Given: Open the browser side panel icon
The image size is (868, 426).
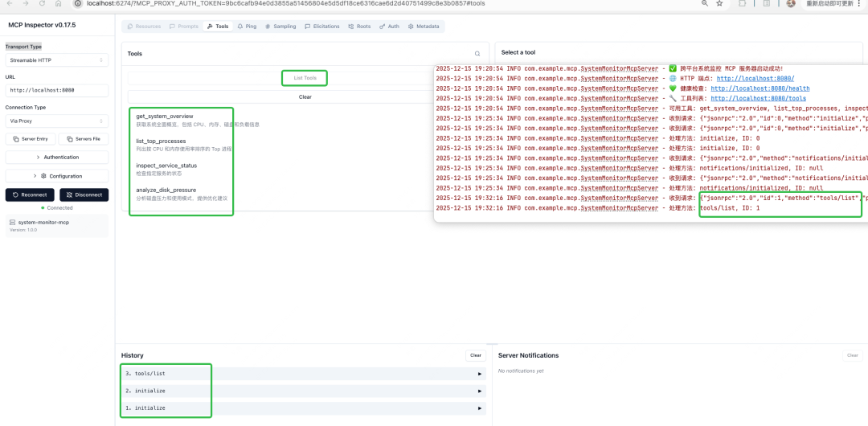Looking at the screenshot, I should [x=767, y=3].
